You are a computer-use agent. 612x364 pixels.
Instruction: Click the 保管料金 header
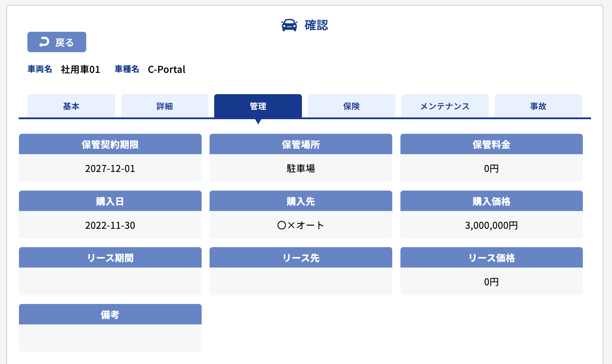tap(491, 144)
